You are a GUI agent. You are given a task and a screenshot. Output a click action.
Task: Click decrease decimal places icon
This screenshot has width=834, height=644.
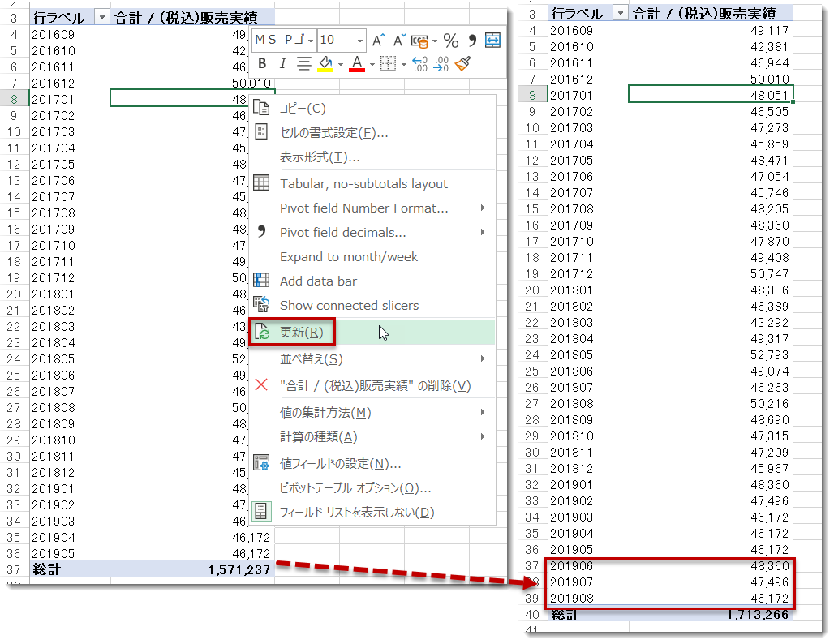click(x=441, y=64)
